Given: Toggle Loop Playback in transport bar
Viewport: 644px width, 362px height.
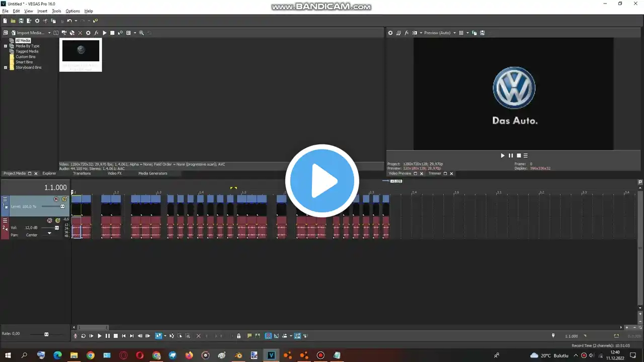Looking at the screenshot, I should click(x=84, y=336).
